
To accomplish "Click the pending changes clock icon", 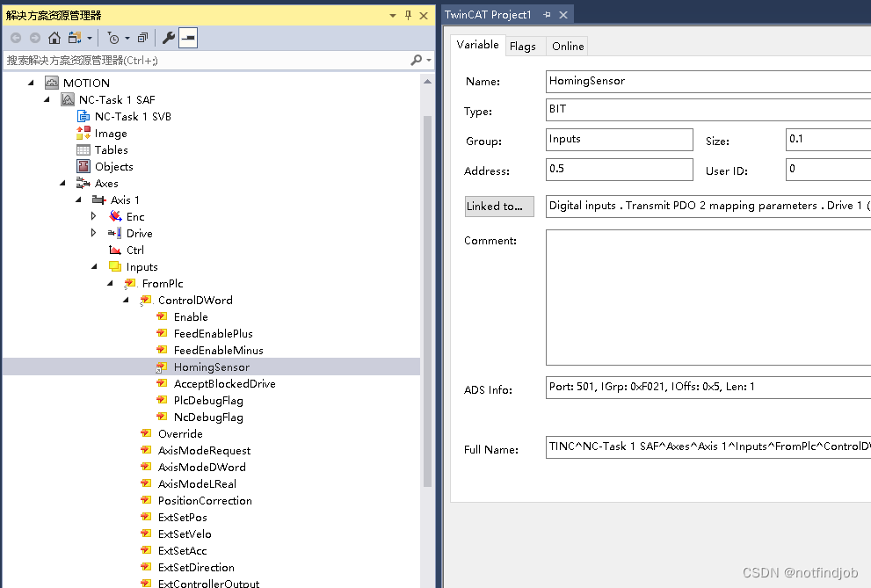I will click(x=113, y=38).
